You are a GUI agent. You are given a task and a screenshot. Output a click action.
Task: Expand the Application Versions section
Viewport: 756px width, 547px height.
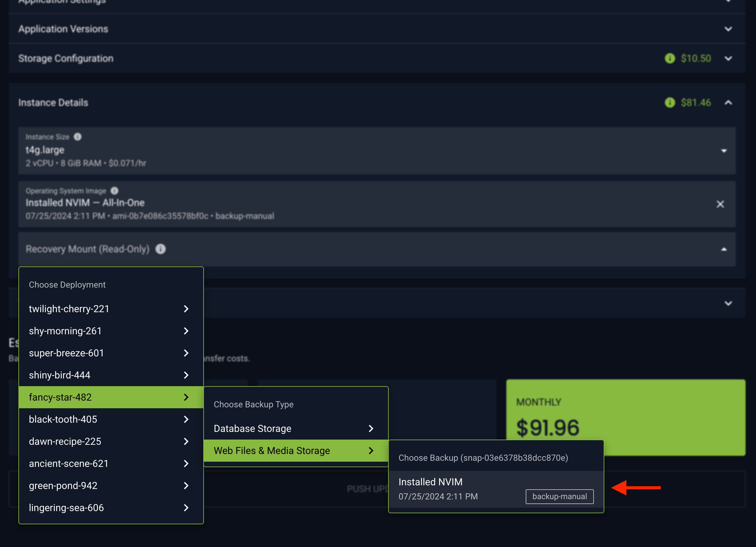click(728, 29)
